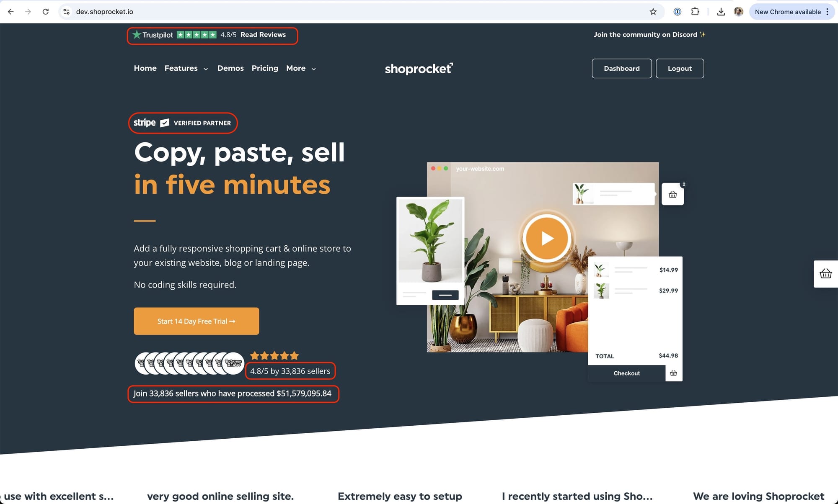This screenshot has height=504, width=838.
Task: Bookmark this page with the star icon
Action: pyautogui.click(x=653, y=12)
